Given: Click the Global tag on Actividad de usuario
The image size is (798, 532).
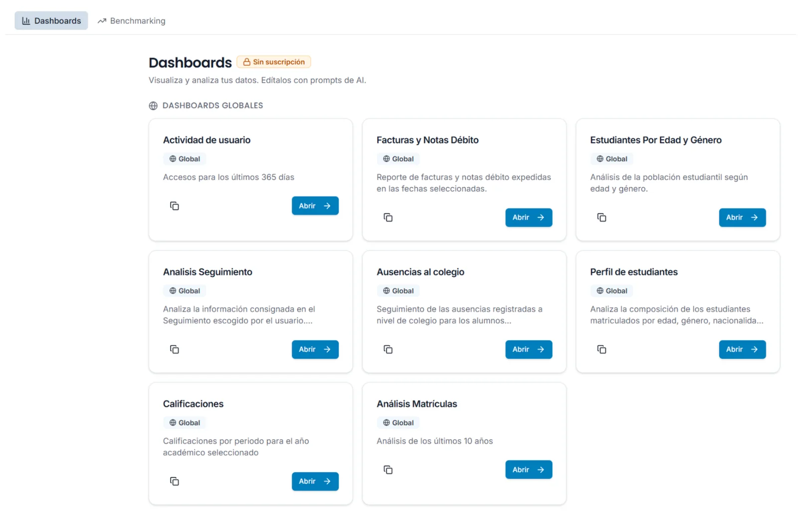Looking at the screenshot, I should point(185,159).
